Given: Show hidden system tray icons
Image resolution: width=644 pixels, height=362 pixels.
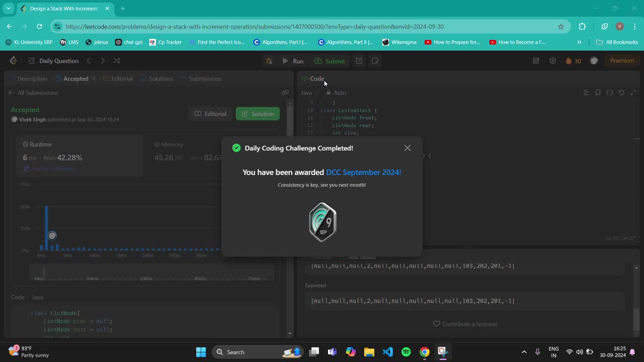Looking at the screenshot, I should 524,352.
